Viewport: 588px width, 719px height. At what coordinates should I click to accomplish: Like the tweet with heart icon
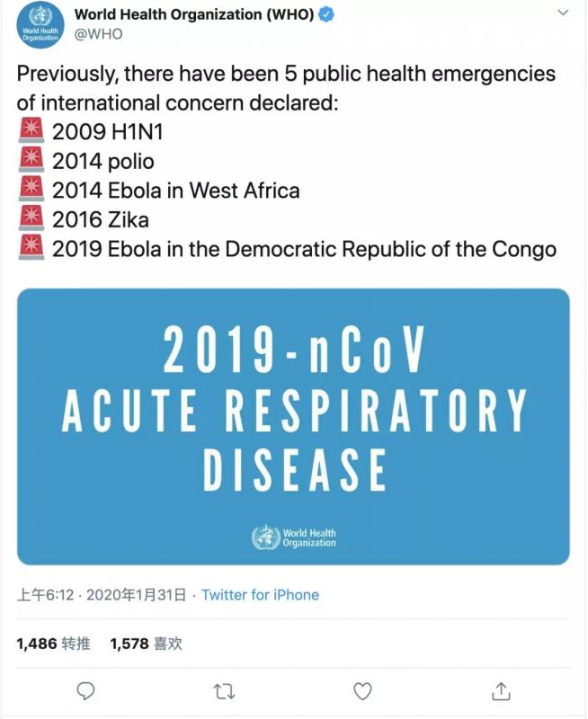362,690
